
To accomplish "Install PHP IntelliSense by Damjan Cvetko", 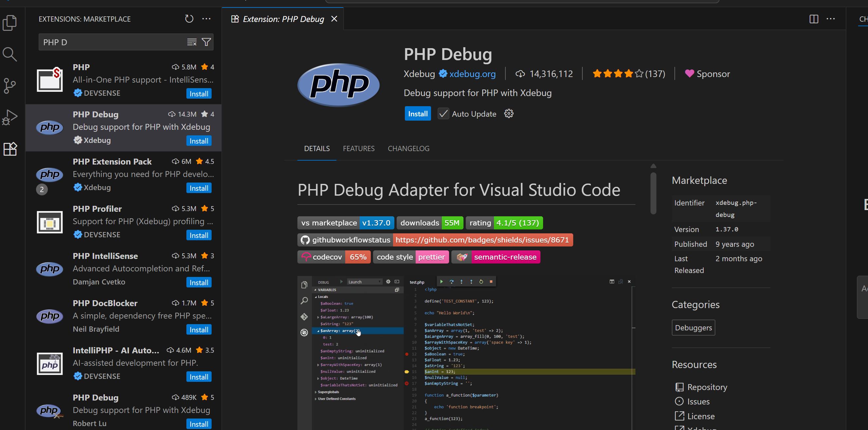I will click(199, 283).
